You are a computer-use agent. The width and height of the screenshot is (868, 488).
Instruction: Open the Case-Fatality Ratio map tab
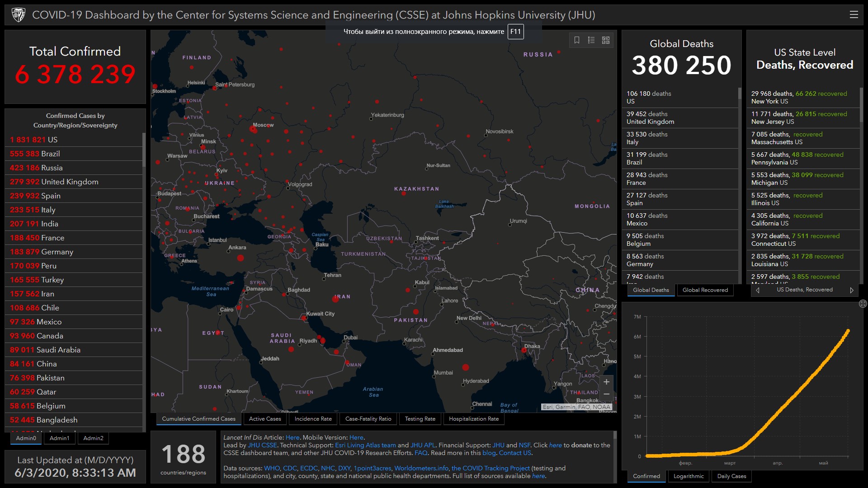(368, 419)
